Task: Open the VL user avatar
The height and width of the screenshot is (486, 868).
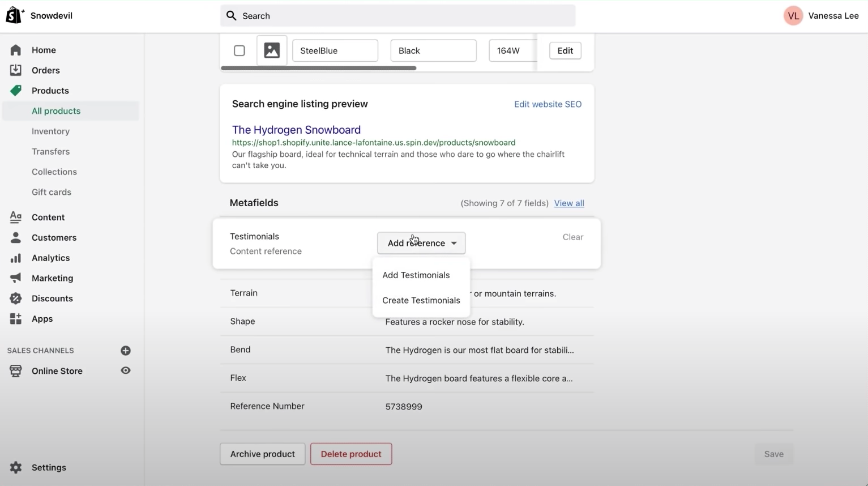Action: pos(793,16)
